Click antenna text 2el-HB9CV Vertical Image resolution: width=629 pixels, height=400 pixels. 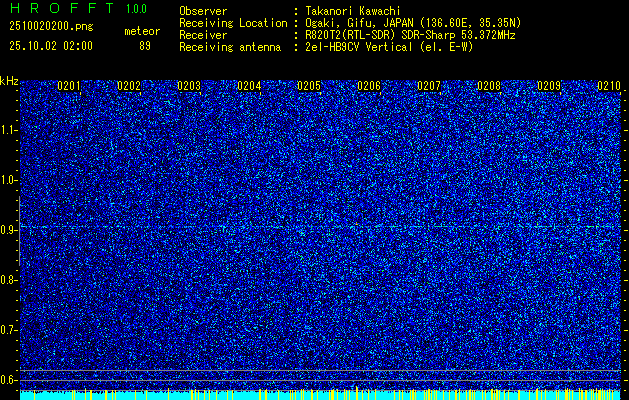tap(359, 47)
